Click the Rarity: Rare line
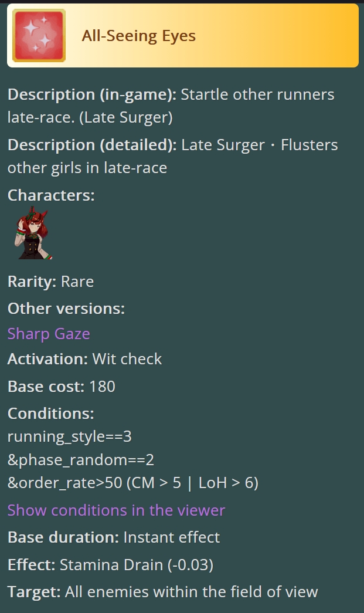This screenshot has height=613, width=364. [51, 282]
